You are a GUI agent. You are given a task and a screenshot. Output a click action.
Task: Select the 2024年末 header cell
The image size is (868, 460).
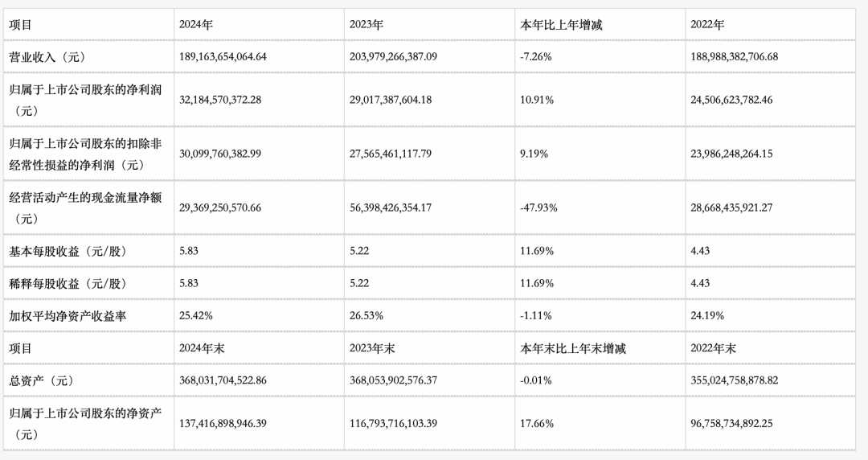(x=201, y=348)
